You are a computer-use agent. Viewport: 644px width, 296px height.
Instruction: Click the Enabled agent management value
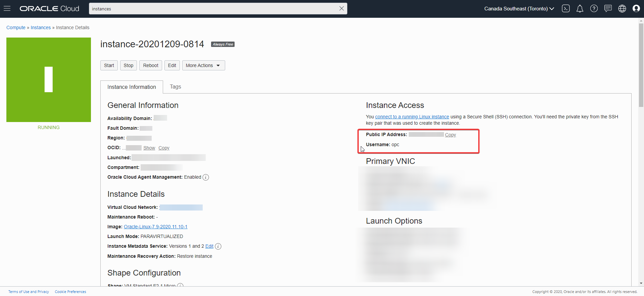pyautogui.click(x=193, y=177)
